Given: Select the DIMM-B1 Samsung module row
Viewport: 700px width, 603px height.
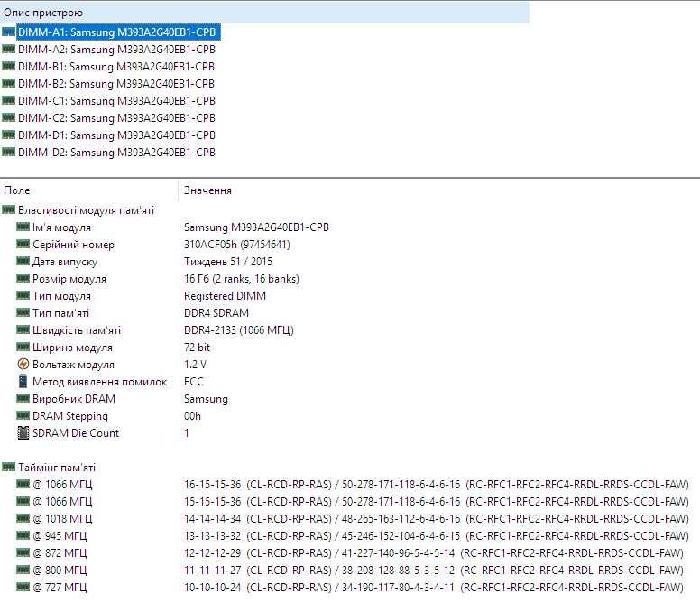Looking at the screenshot, I should click(x=116, y=67).
